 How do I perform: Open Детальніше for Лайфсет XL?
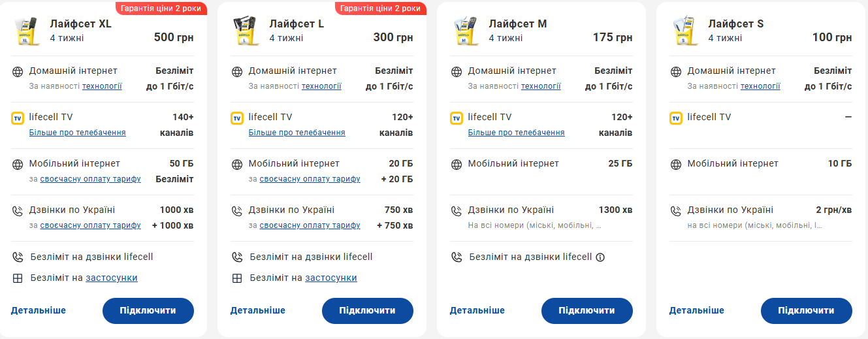click(x=39, y=311)
